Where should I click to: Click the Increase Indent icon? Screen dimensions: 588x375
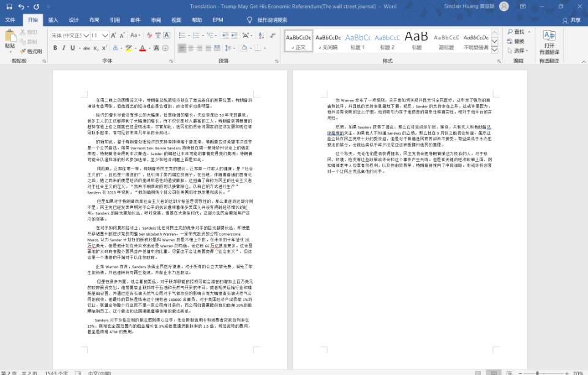coord(235,36)
